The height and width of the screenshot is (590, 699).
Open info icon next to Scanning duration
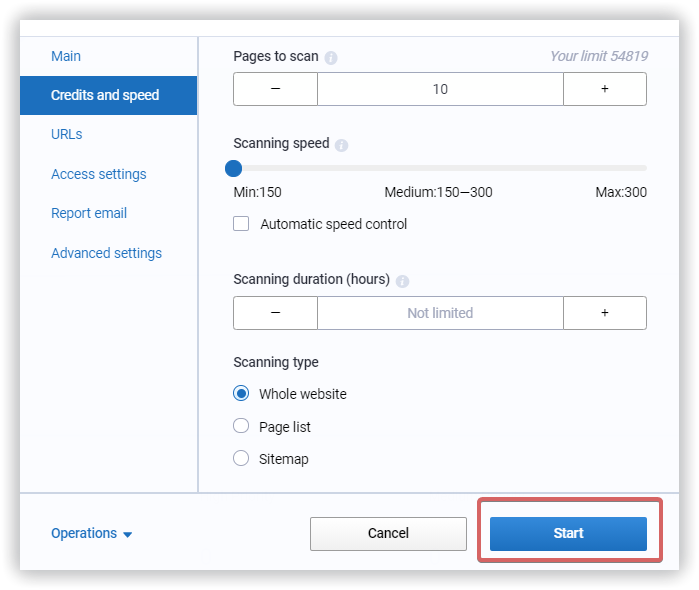tap(403, 281)
